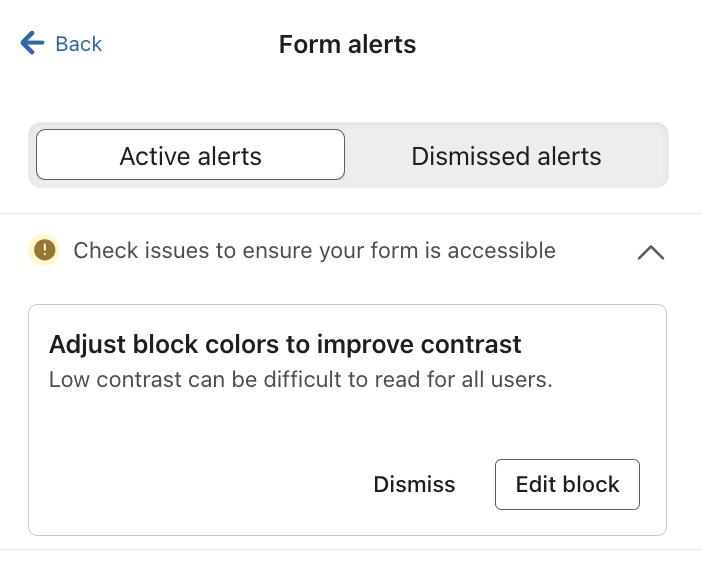Dismiss the low contrast alert
Image resolution: width=702 pixels, height=588 pixels.
(414, 485)
